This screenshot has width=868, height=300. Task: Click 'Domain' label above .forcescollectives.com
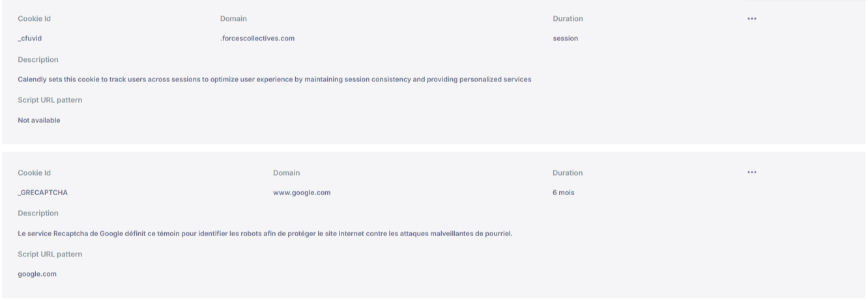233,19
